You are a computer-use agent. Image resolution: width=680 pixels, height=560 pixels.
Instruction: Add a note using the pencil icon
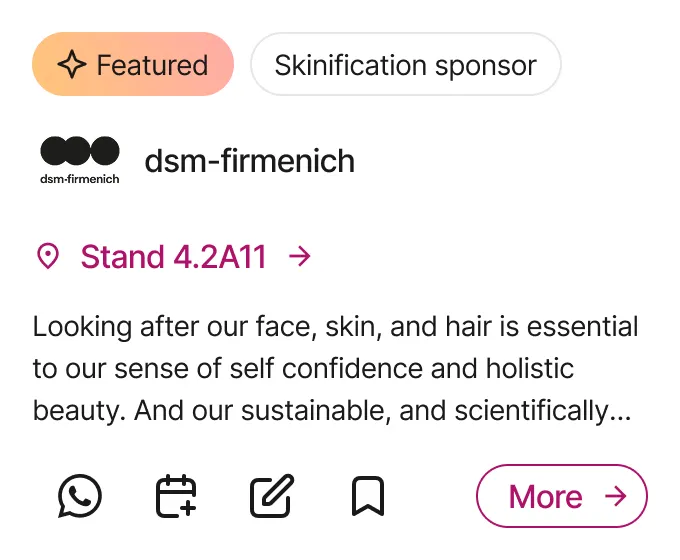coord(272,496)
